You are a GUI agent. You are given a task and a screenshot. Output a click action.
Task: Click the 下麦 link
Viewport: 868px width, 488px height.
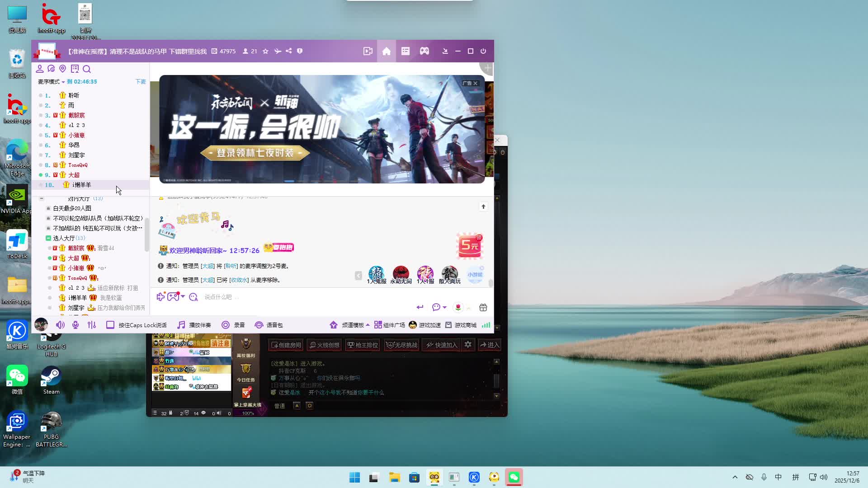point(140,82)
